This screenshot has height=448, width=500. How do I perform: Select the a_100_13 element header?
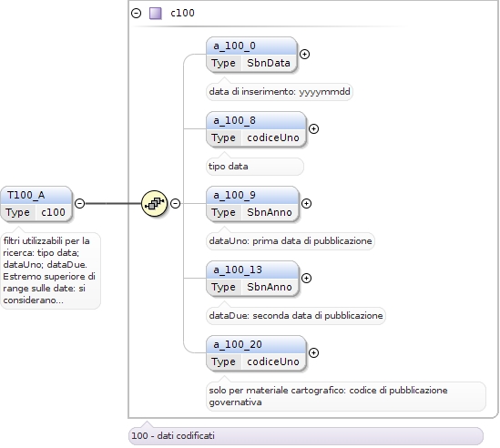pyautogui.click(x=252, y=270)
